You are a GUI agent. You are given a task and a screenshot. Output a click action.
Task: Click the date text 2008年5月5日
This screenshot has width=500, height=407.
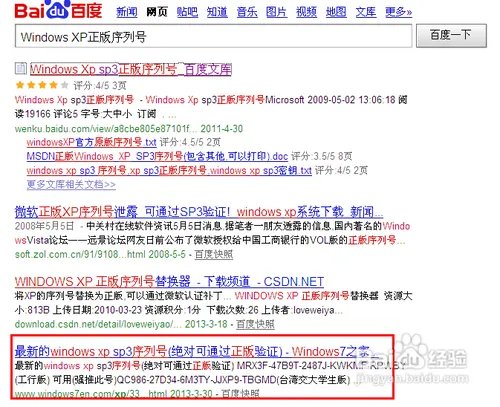(44, 226)
